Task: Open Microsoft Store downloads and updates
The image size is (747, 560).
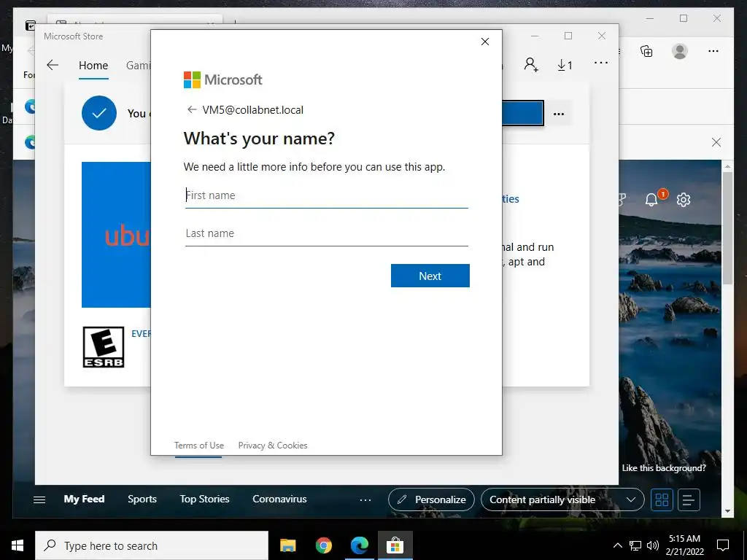Action: coord(565,65)
